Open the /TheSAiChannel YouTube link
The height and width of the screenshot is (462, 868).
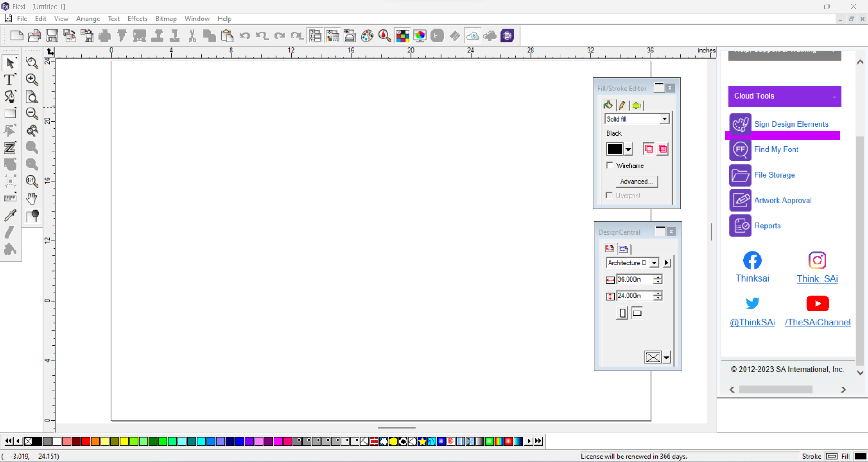point(817,322)
